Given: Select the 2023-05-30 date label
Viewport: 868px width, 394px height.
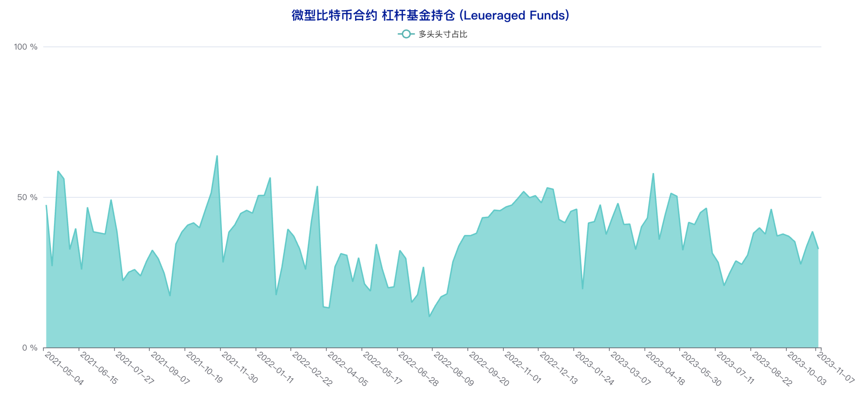Looking at the screenshot, I should pyautogui.click(x=701, y=369).
